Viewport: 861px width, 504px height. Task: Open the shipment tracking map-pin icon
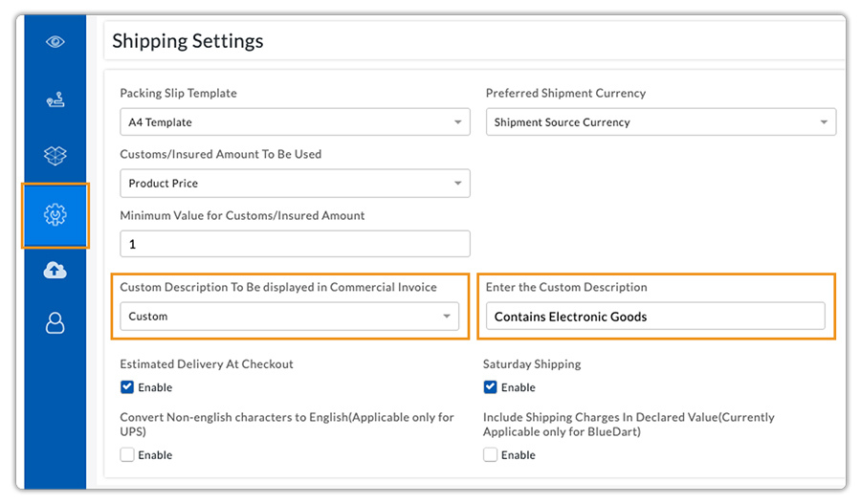[x=55, y=99]
